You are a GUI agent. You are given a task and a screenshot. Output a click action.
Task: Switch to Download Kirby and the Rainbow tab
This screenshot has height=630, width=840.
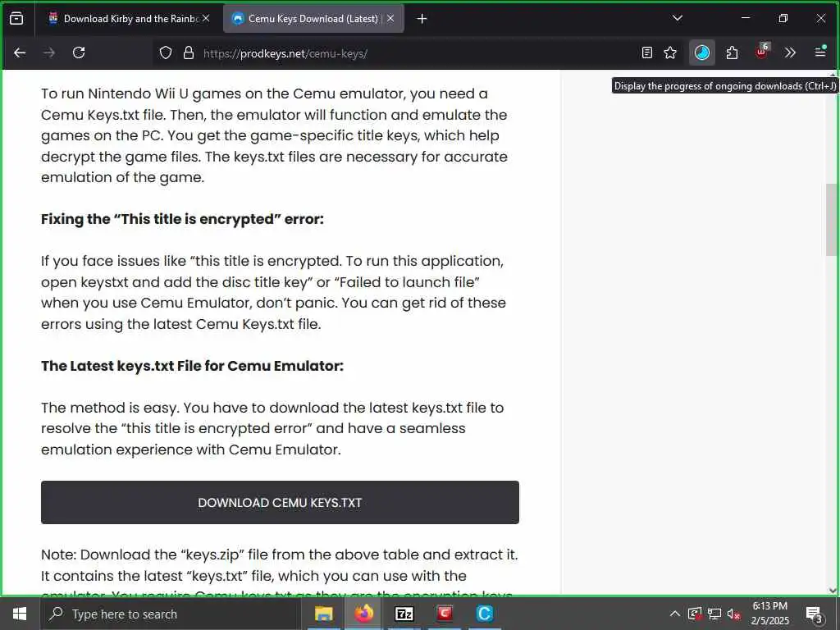click(129, 19)
